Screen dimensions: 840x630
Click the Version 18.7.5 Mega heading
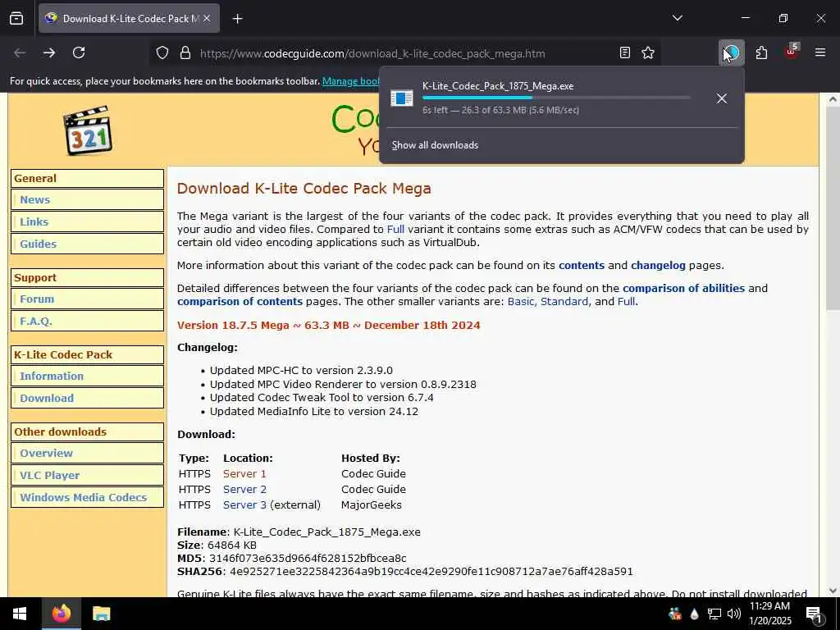(x=328, y=325)
